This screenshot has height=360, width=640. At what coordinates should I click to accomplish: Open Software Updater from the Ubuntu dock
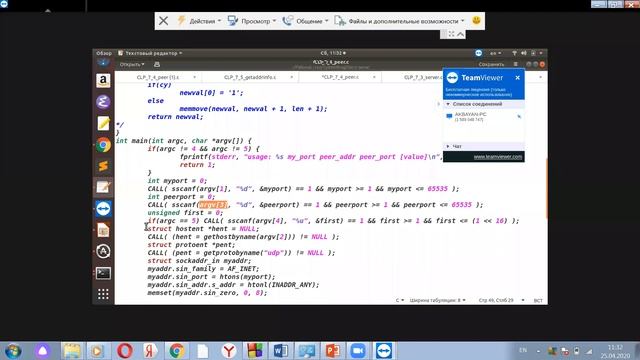click(x=103, y=251)
